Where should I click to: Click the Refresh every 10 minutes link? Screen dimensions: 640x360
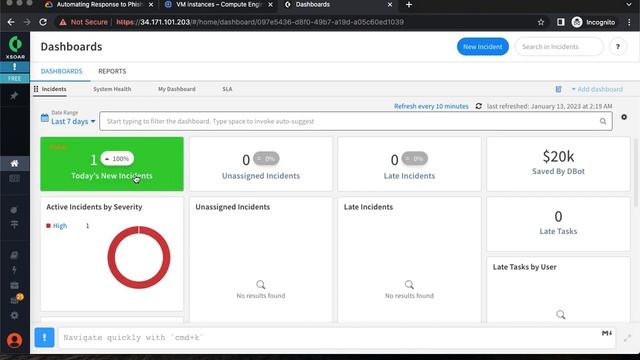[x=431, y=106]
